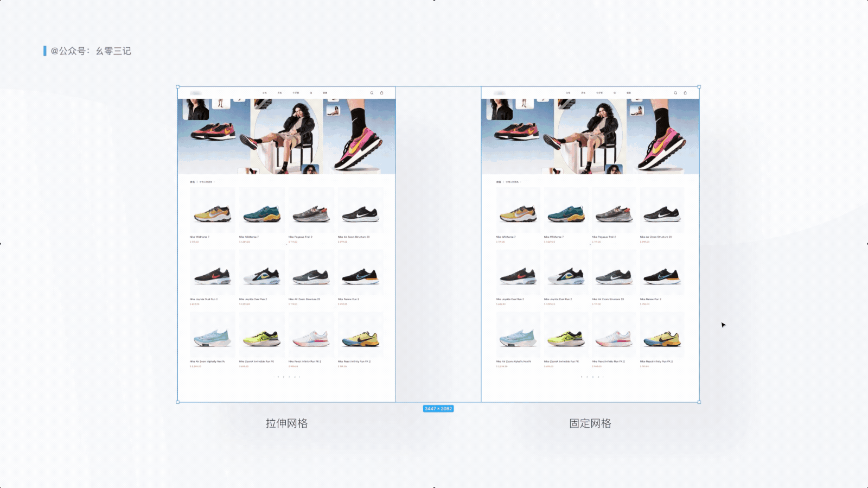This screenshot has height=488, width=868.
Task: Open neon ZoomX Invincible shoe image, 拉伸网格 page
Action: (x=262, y=335)
